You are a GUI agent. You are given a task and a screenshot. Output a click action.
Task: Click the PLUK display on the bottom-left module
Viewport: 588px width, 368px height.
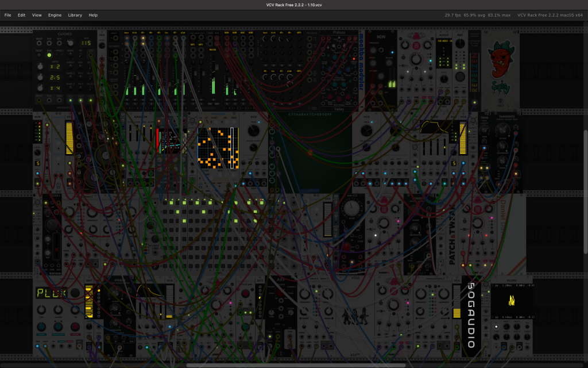[x=51, y=293]
